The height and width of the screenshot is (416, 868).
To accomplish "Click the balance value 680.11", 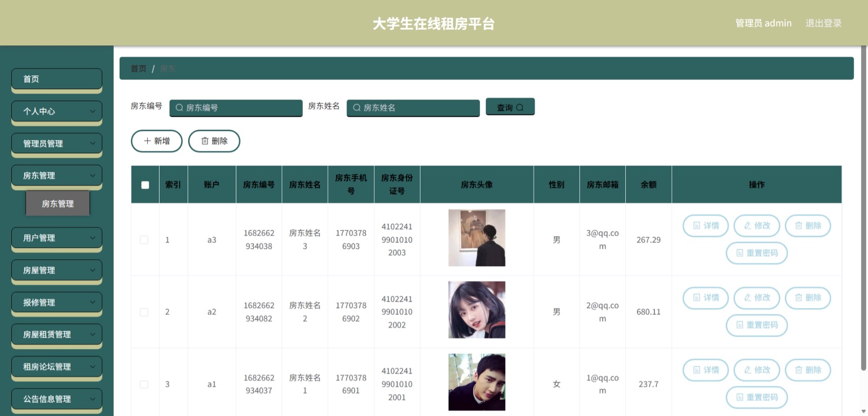I will [648, 312].
